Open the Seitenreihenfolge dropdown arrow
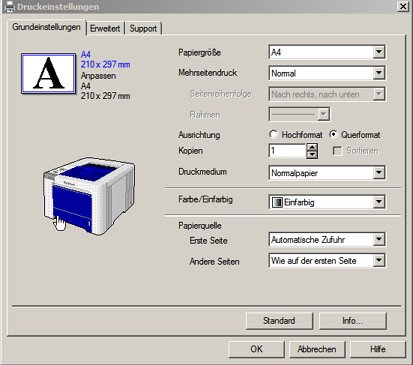The image size is (413, 365). coord(379,94)
